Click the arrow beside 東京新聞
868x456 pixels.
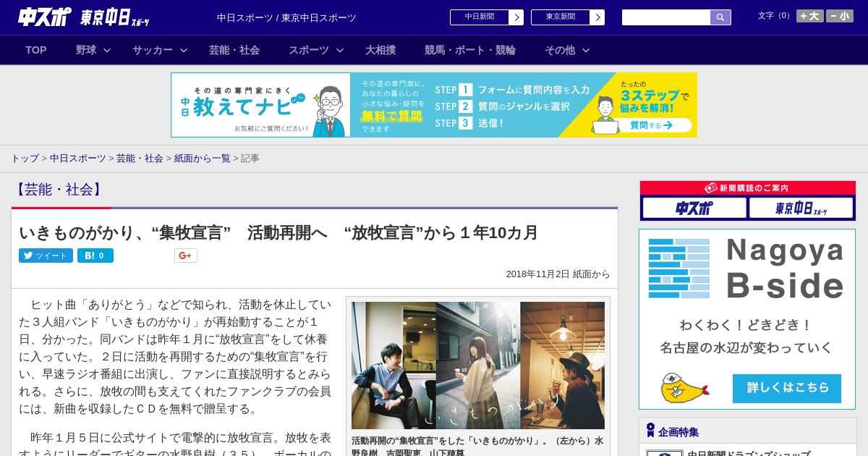tap(597, 17)
